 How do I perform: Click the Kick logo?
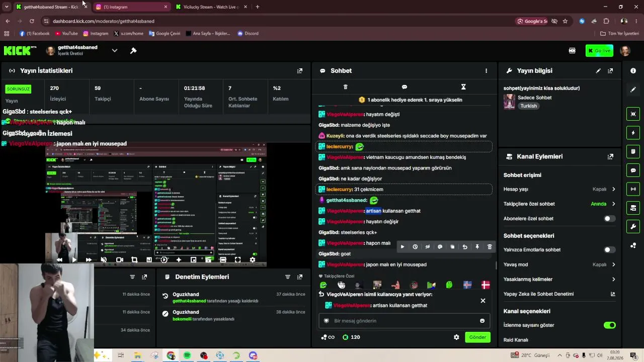click(20, 51)
